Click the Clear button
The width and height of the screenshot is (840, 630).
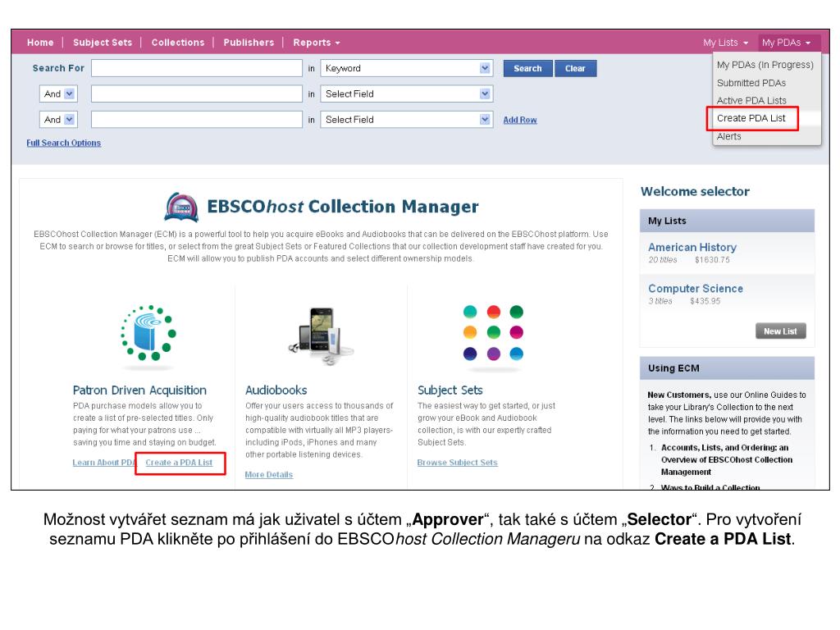point(575,69)
